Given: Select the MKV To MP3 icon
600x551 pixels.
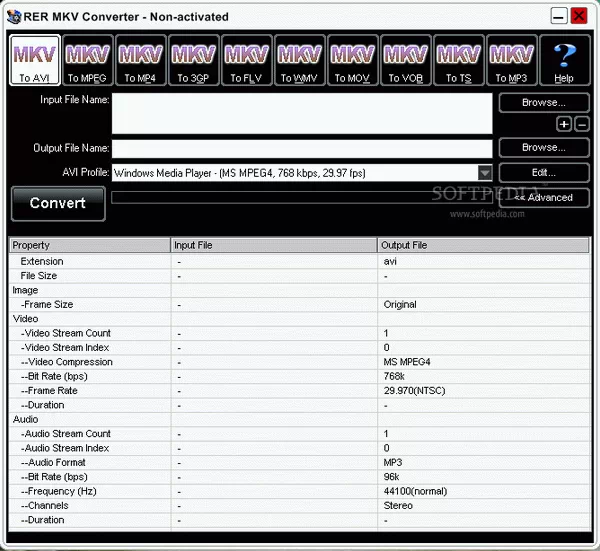Looking at the screenshot, I should click(x=512, y=60).
